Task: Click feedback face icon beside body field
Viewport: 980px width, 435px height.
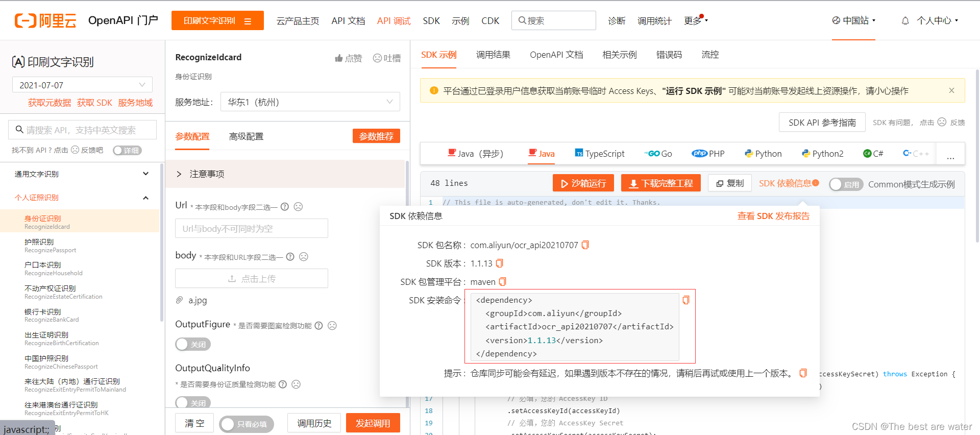Action: coord(304,257)
